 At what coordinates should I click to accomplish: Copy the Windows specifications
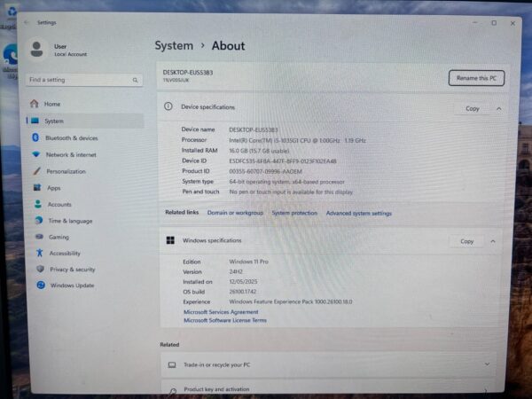pyautogui.click(x=467, y=241)
